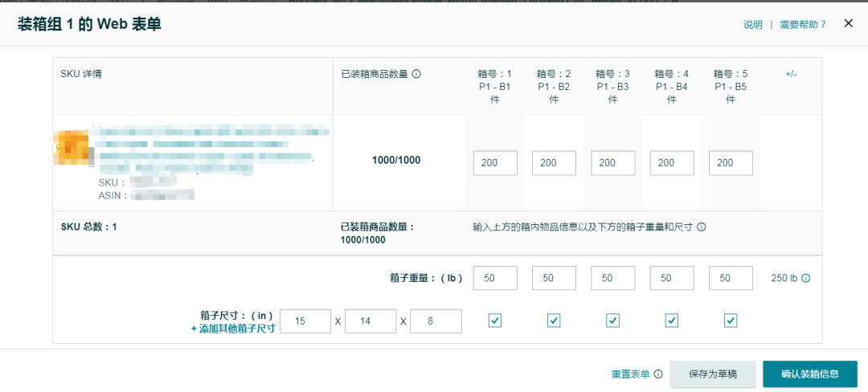Close the Web form dialog with X
This screenshot has width=868, height=392.
click(x=848, y=23)
